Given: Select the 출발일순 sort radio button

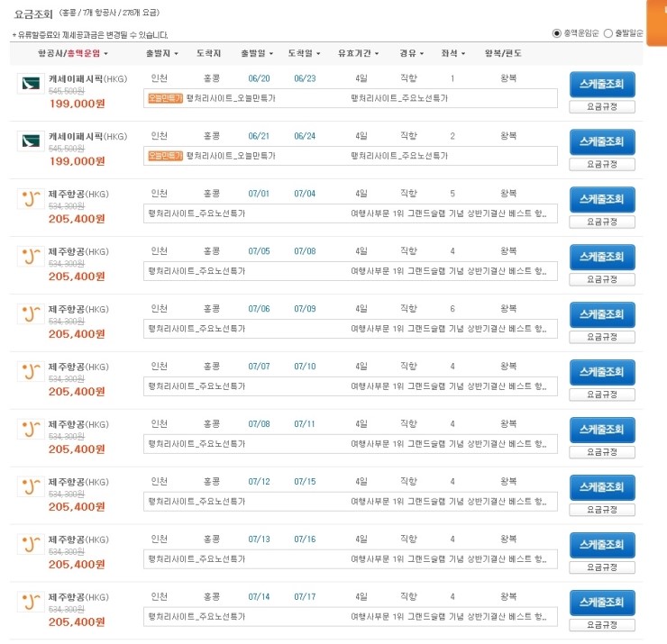Looking at the screenshot, I should click(608, 33).
